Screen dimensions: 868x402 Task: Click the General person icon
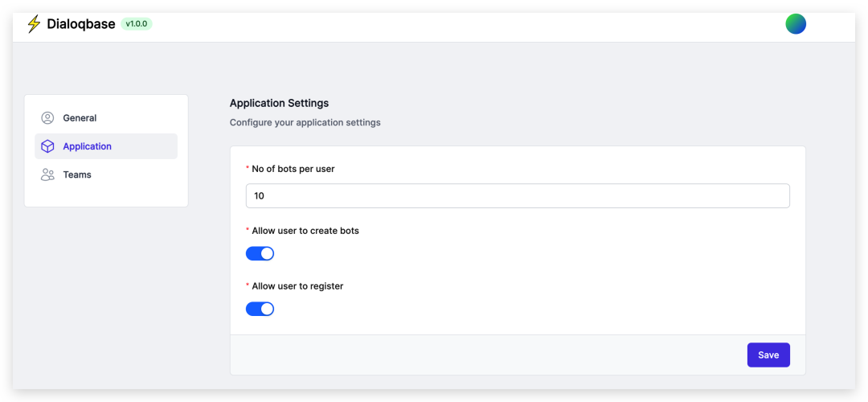[47, 118]
